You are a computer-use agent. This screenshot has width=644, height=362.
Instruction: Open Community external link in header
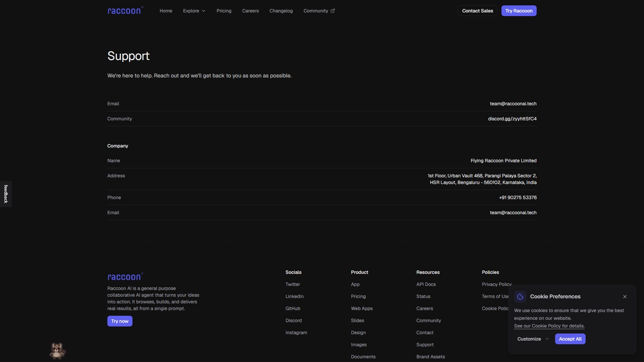point(319,11)
